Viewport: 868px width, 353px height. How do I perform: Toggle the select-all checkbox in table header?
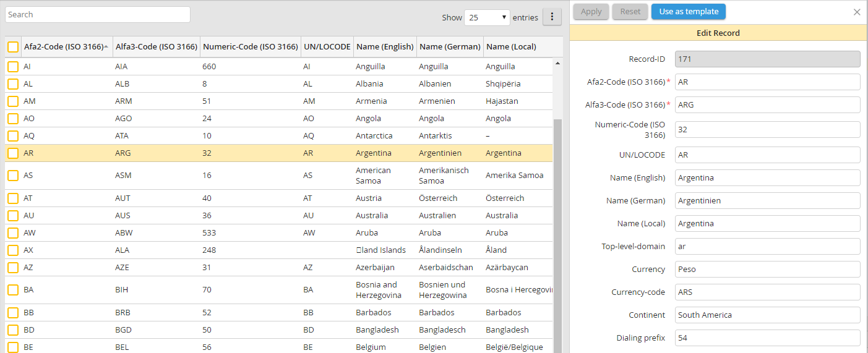pyautogui.click(x=13, y=47)
